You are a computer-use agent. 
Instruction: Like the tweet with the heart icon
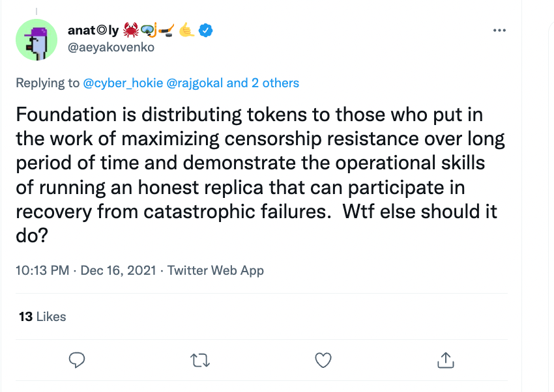click(x=323, y=359)
